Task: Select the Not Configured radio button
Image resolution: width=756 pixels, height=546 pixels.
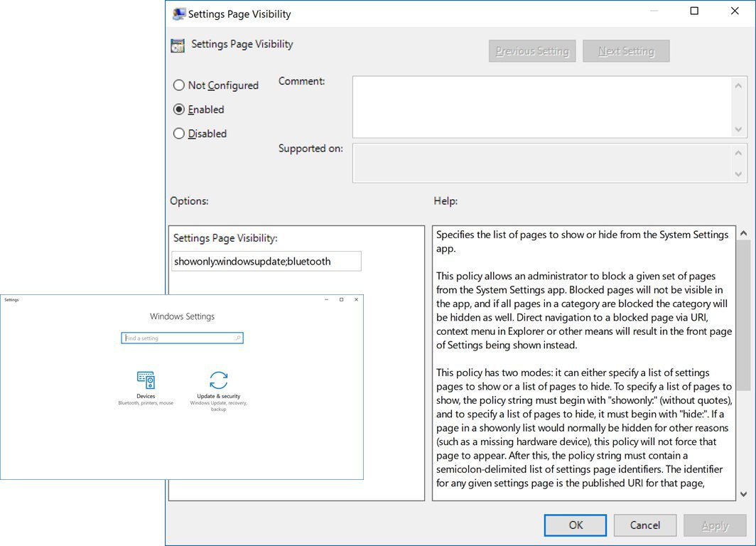Action: [x=179, y=85]
